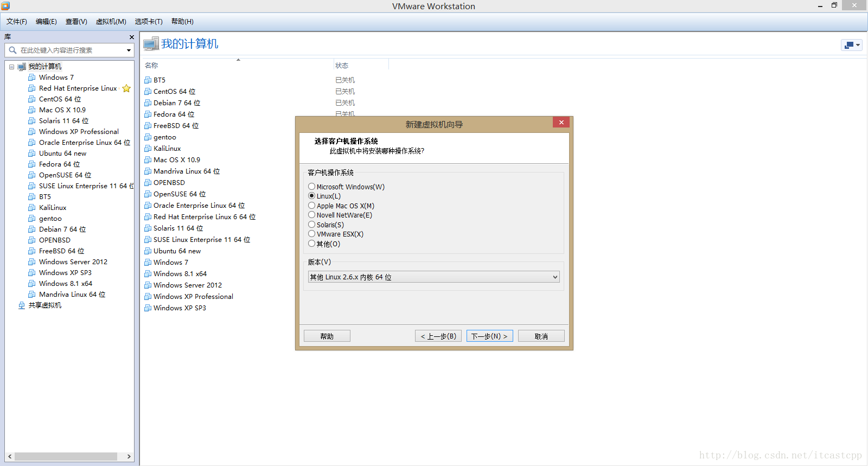
Task: Click the 已关机 status for CentOS 64 位
Action: 345,92
